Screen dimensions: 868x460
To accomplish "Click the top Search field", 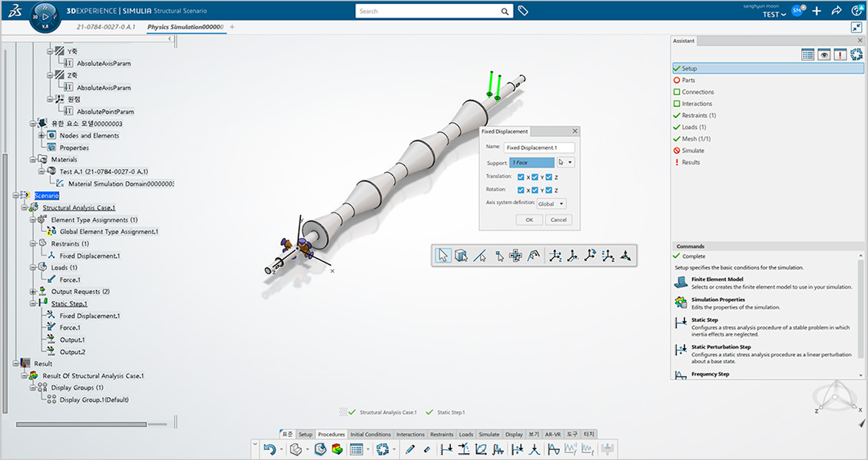I will click(428, 11).
